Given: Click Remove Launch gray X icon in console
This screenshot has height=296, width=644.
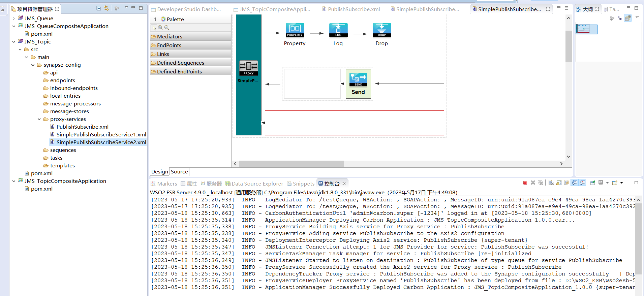Looking at the screenshot, I should 533,183.
